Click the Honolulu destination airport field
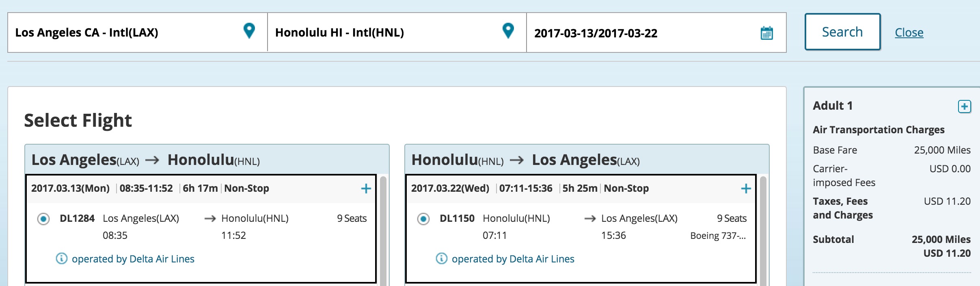The height and width of the screenshot is (286, 980). click(x=382, y=32)
